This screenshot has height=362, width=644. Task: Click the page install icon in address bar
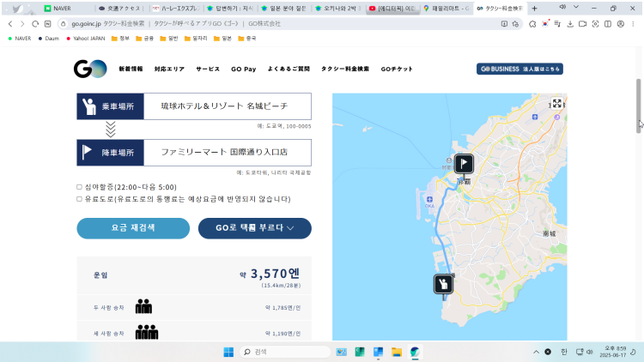click(504, 24)
